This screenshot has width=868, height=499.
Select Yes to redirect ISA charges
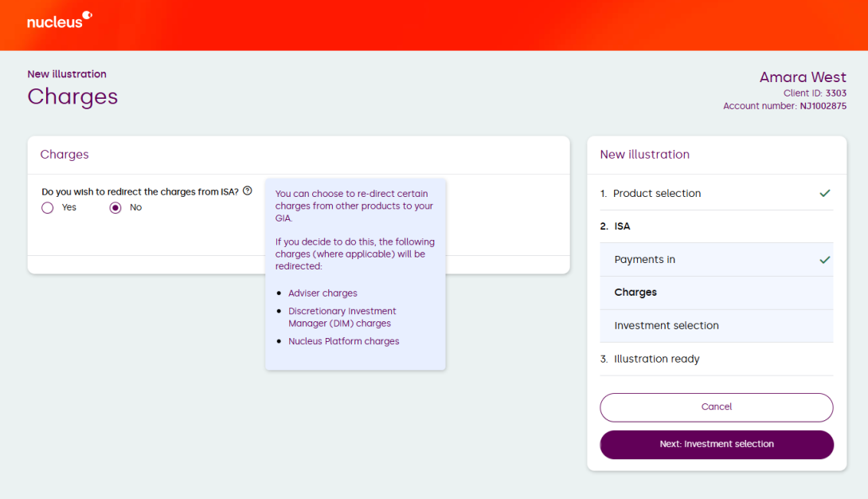(48, 207)
